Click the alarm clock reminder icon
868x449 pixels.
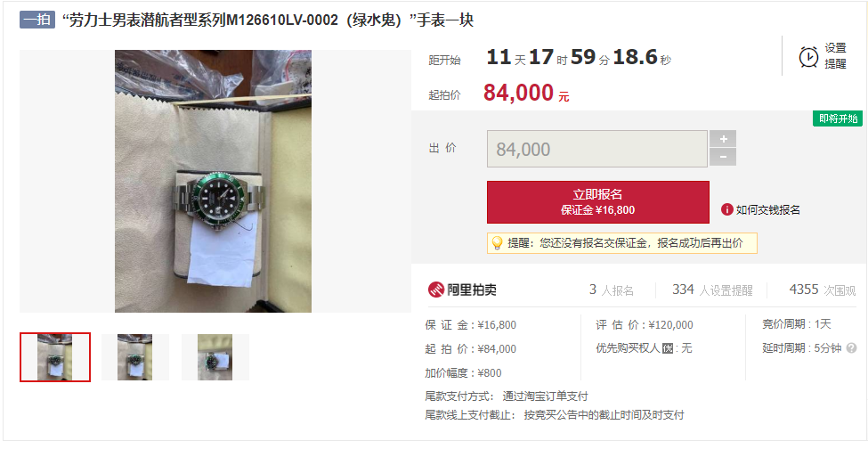click(x=808, y=56)
